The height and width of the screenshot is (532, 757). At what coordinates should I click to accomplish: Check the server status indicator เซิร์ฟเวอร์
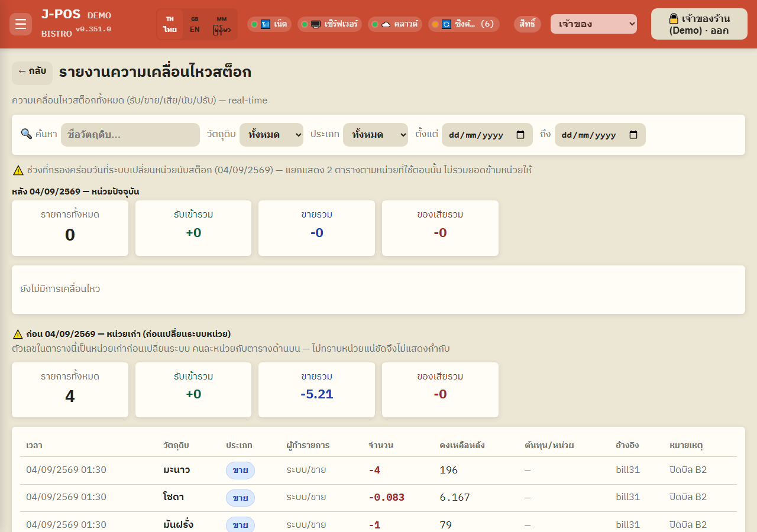329,24
